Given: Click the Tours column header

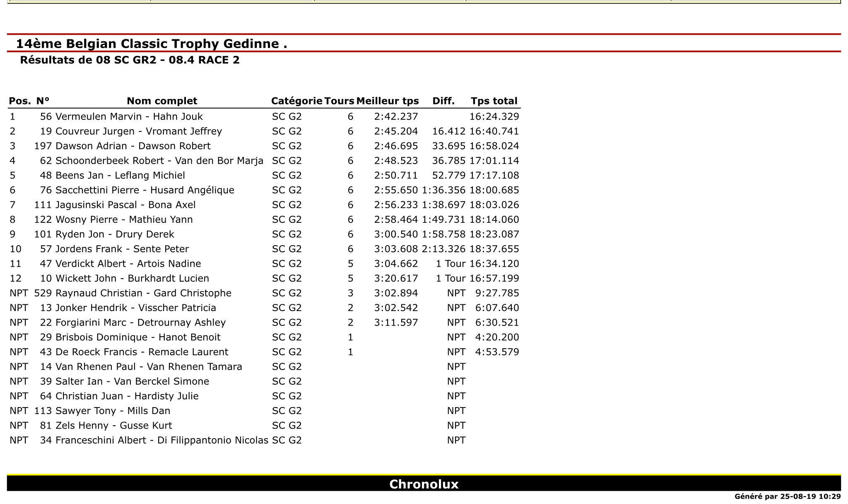Looking at the screenshot, I should 339,101.
